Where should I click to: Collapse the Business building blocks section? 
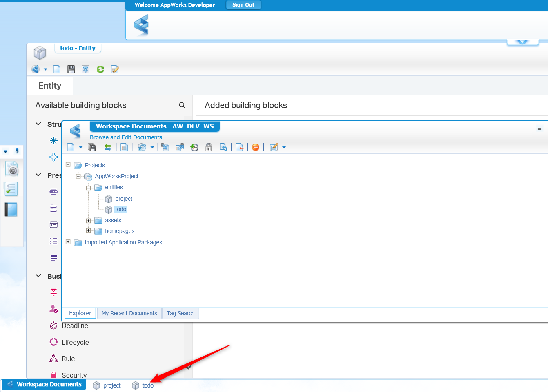[x=38, y=276]
